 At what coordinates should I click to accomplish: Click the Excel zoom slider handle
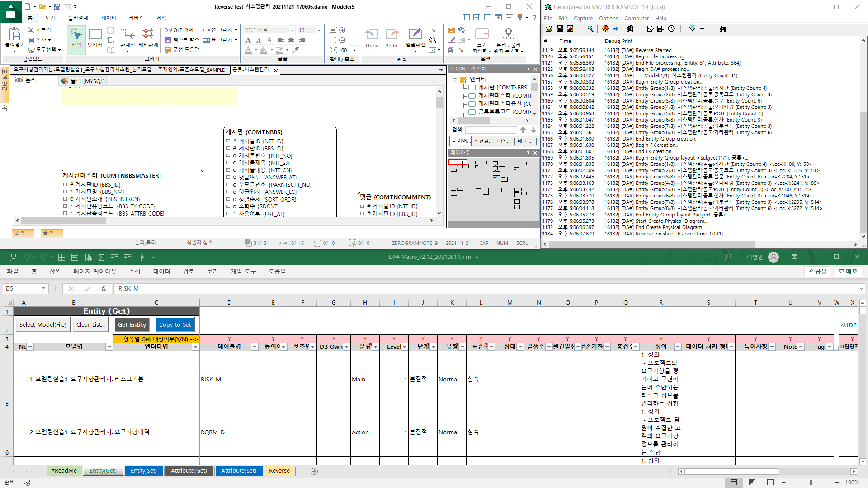coord(811,483)
